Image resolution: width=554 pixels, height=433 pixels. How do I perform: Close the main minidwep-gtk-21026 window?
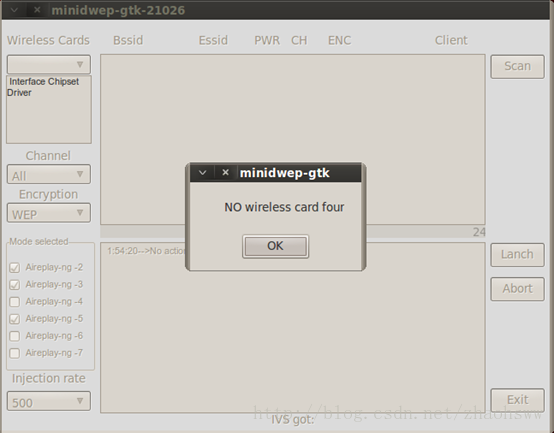pos(37,10)
